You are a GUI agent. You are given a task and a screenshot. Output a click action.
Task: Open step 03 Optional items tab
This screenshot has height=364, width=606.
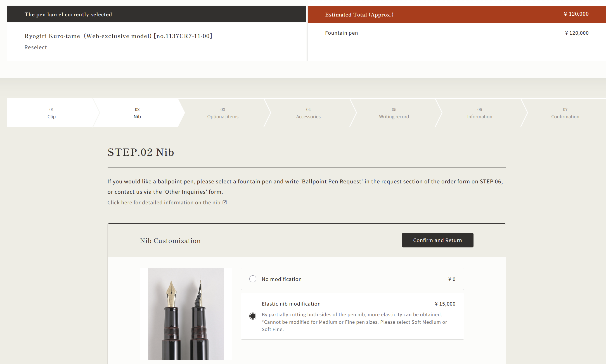223,113
